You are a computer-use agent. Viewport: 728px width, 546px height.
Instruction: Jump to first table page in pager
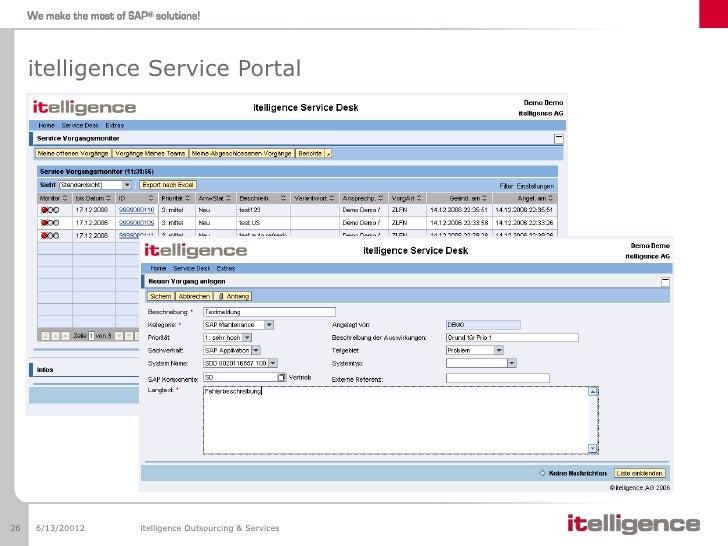click(46, 336)
